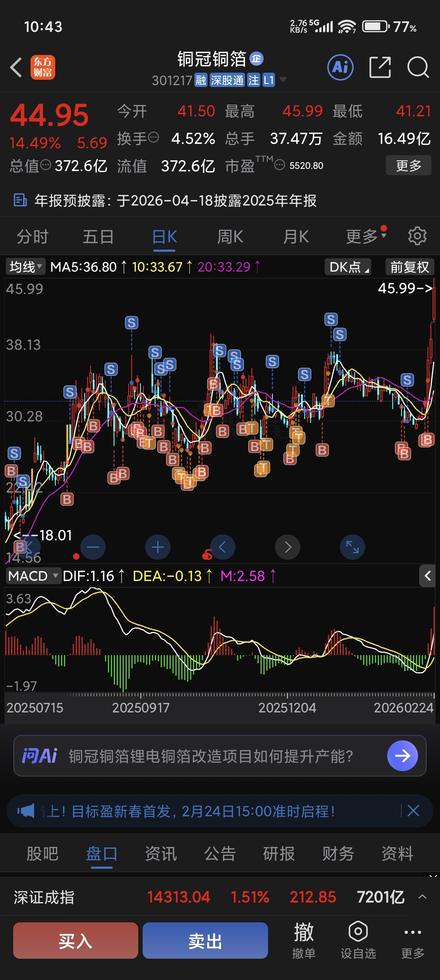This screenshot has width=440, height=980.
Task: Expand chart to fullscreen icon
Action: point(352,547)
